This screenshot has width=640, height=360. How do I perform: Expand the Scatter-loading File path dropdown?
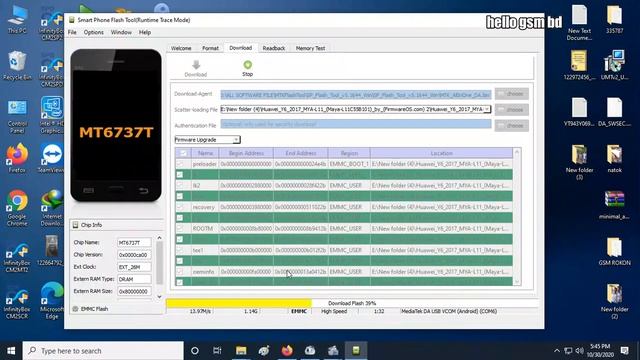tap(487, 109)
